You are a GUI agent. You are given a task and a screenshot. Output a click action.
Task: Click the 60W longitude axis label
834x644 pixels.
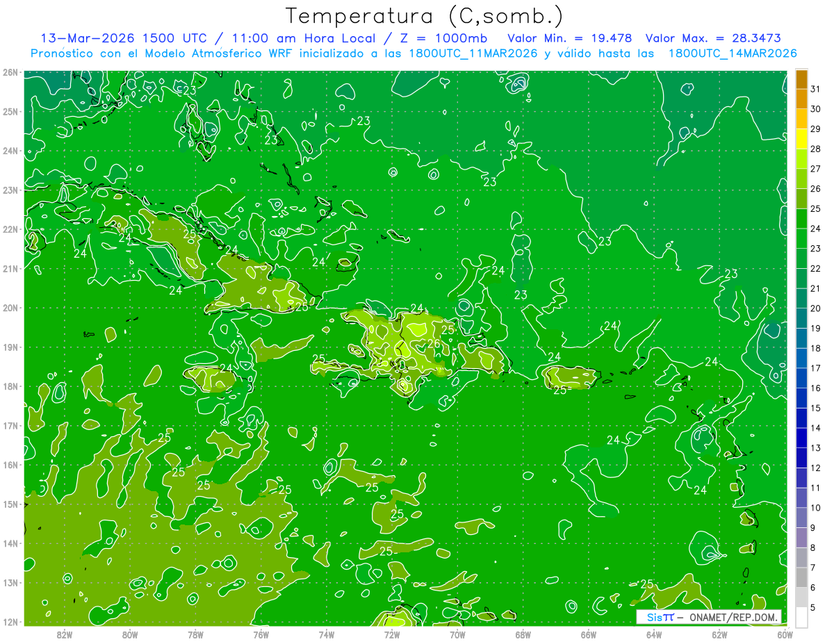tap(785, 634)
